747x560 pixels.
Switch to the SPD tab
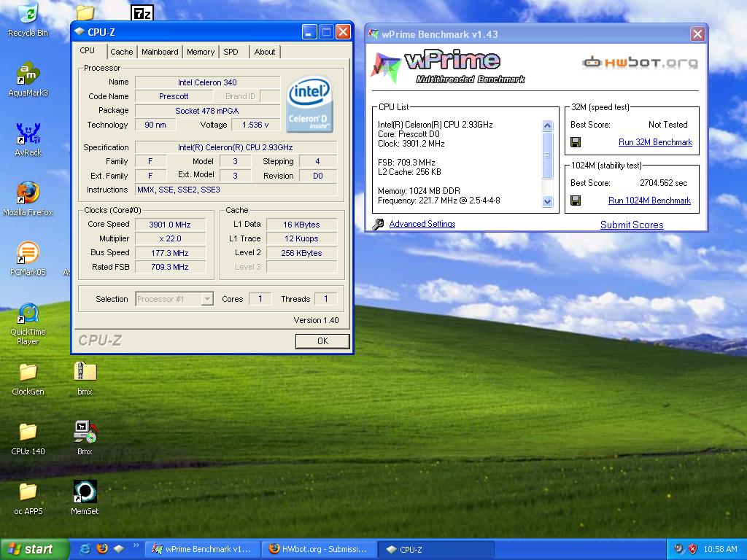[x=231, y=52]
